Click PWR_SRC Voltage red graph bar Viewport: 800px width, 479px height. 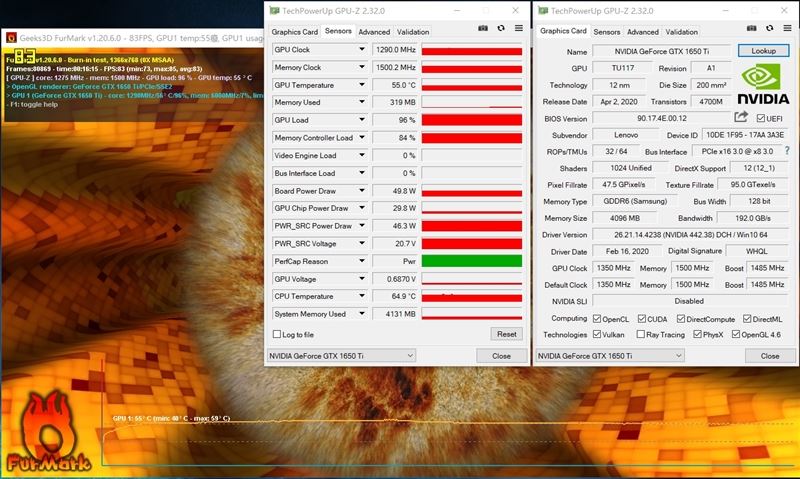point(471,243)
